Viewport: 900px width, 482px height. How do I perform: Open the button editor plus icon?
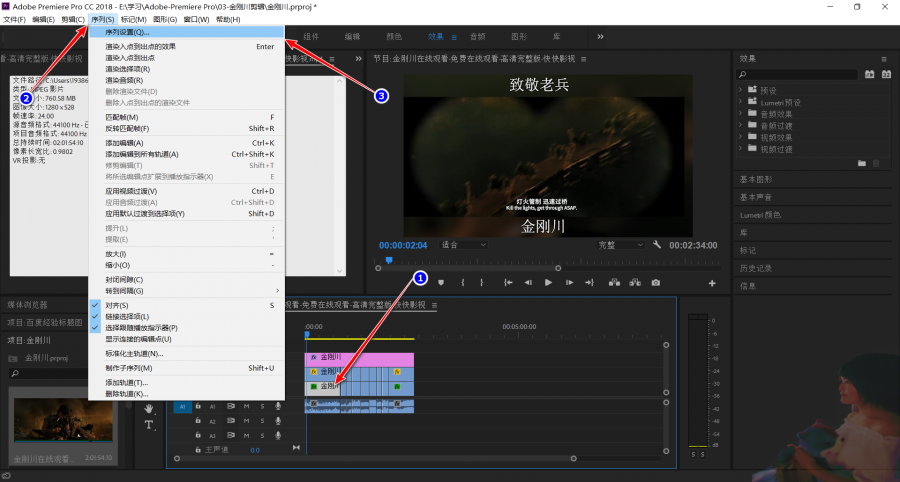point(712,283)
